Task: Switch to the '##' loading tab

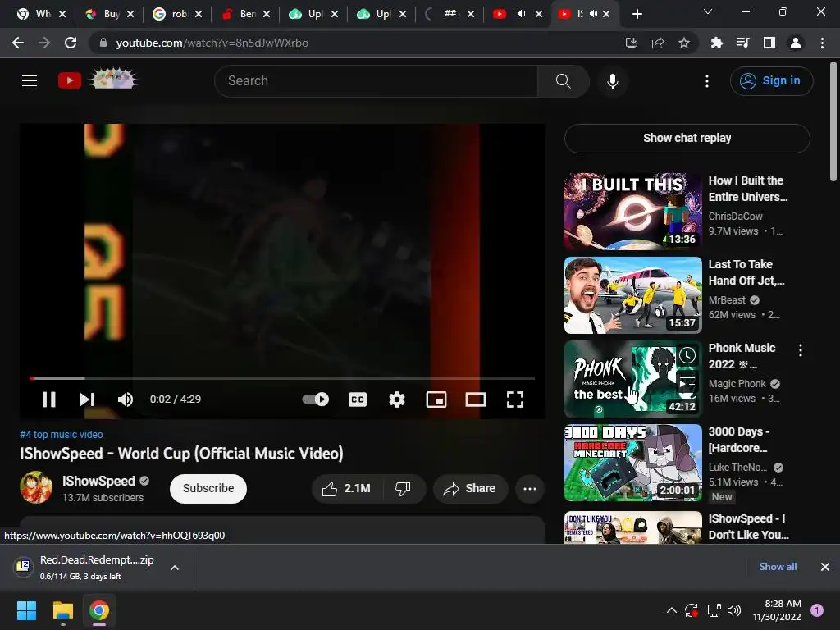Action: (x=450, y=14)
